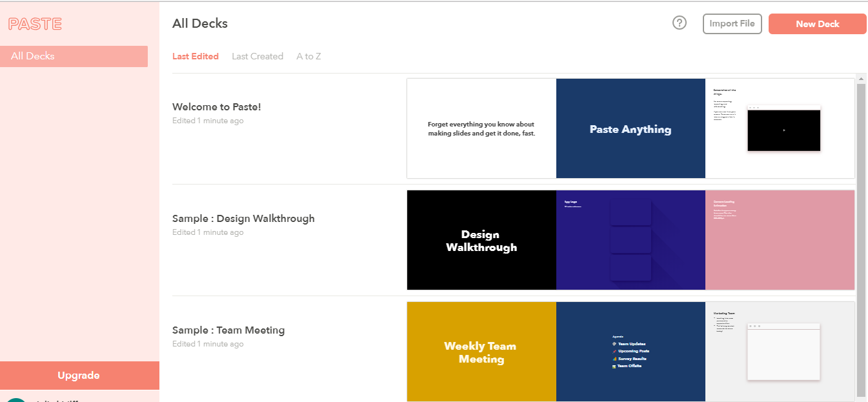Create a New Deck
The height and width of the screenshot is (402, 868).
(x=817, y=24)
